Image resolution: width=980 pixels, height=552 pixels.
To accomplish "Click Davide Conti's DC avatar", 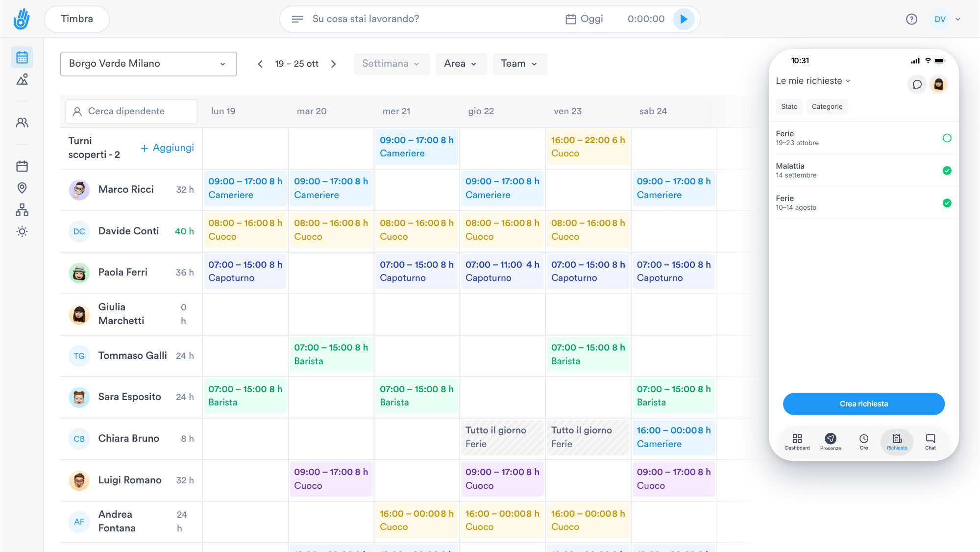I will [79, 231].
